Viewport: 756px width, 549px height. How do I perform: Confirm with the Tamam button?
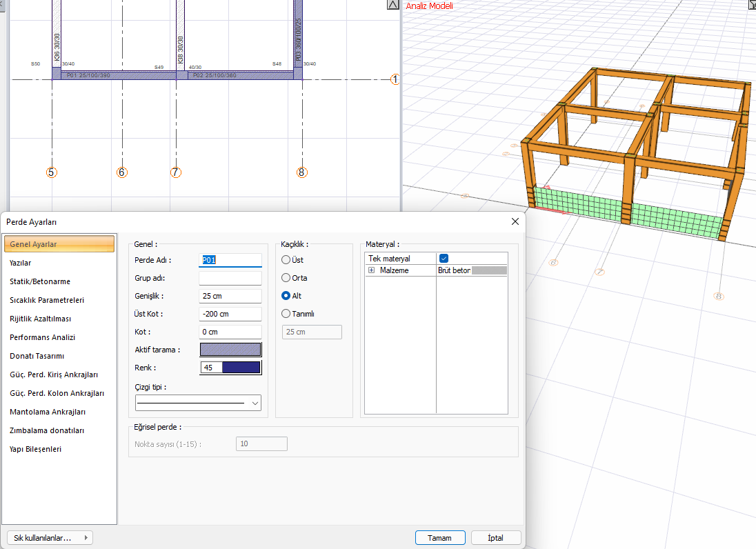(x=440, y=538)
